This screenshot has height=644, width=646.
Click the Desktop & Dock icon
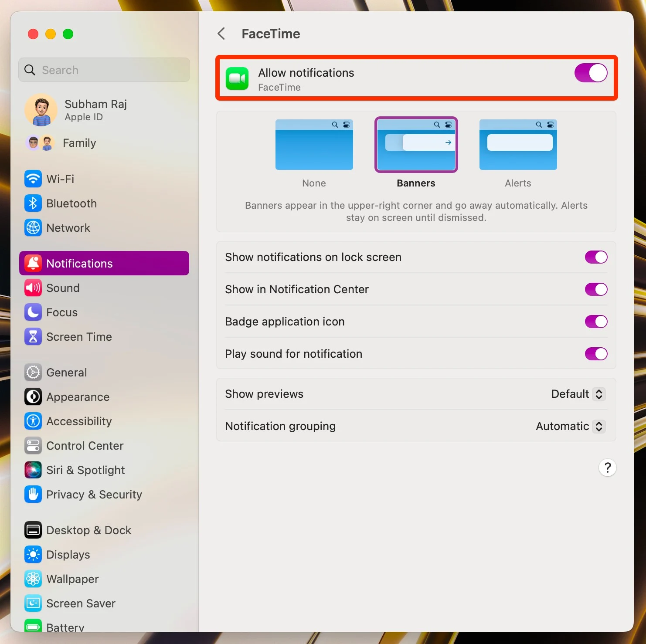click(33, 530)
